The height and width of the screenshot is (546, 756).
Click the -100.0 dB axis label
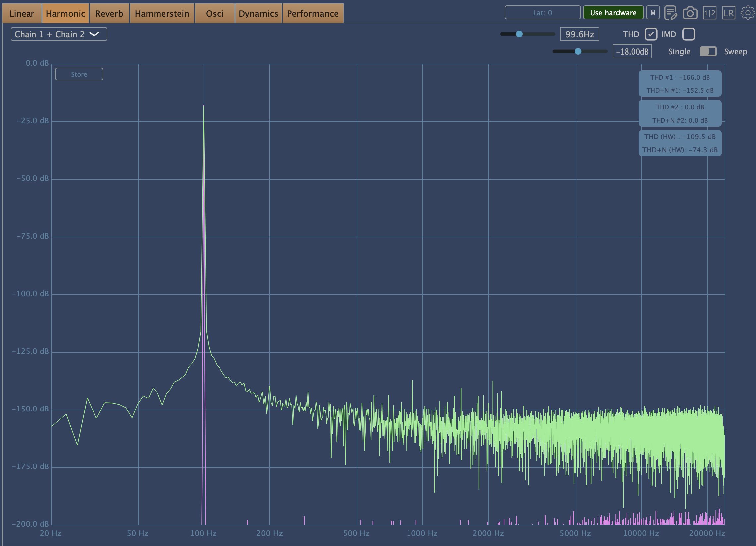30,294
